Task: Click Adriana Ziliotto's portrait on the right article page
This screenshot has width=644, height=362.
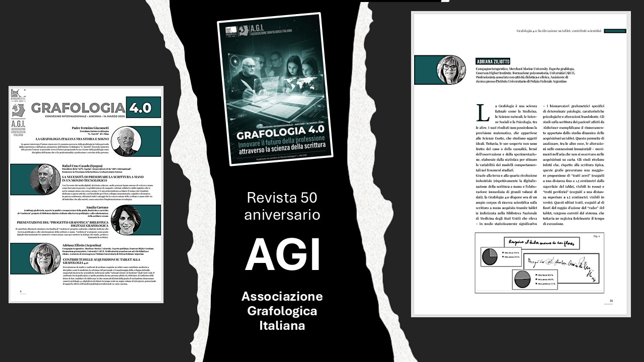Action: pyautogui.click(x=450, y=69)
